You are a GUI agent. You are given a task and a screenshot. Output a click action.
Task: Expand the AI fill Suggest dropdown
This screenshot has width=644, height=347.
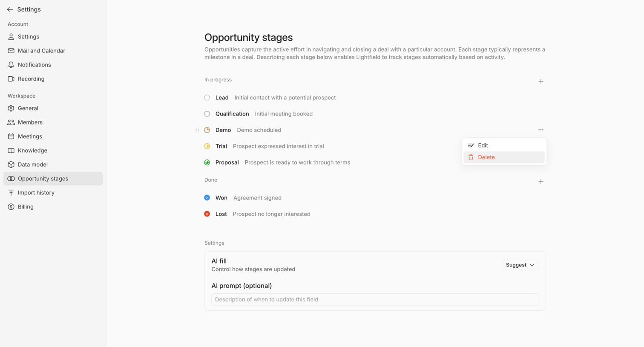click(x=520, y=265)
